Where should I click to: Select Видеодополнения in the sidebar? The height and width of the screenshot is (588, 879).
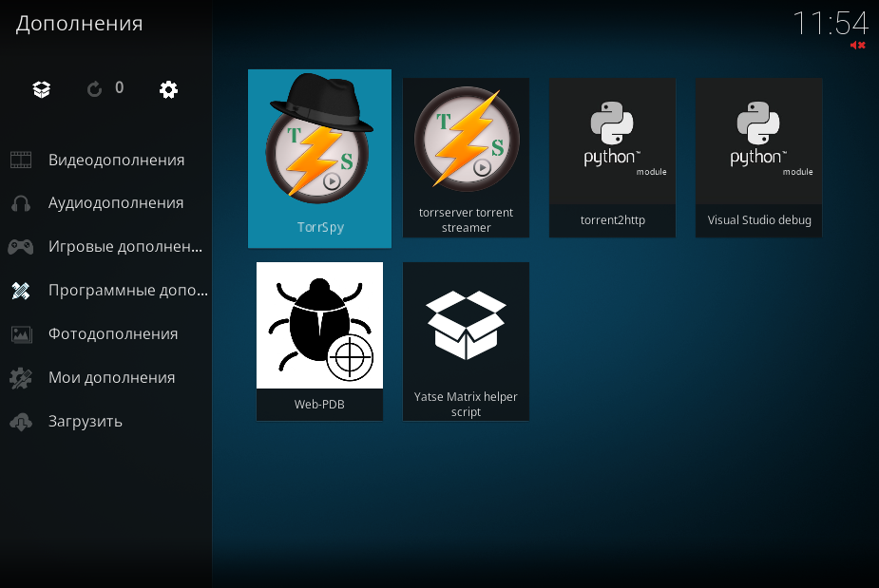click(116, 160)
